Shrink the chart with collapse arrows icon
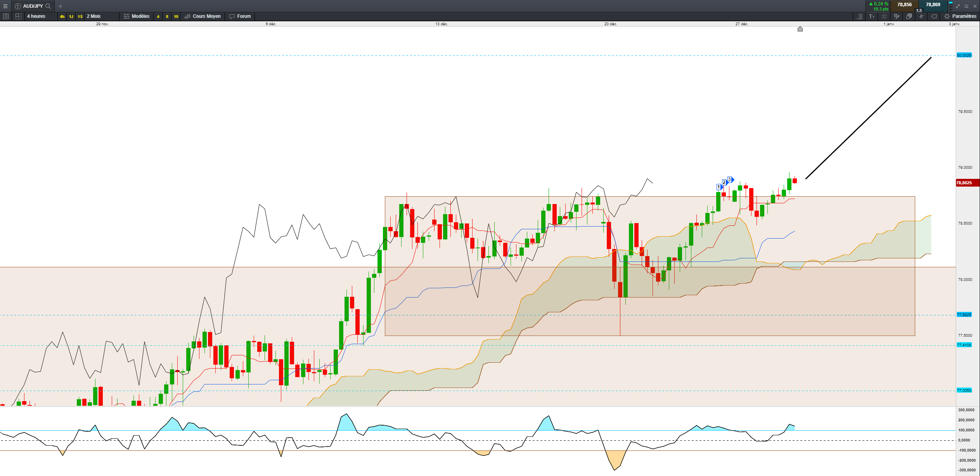Screen dimensions: 980x476 958,6
